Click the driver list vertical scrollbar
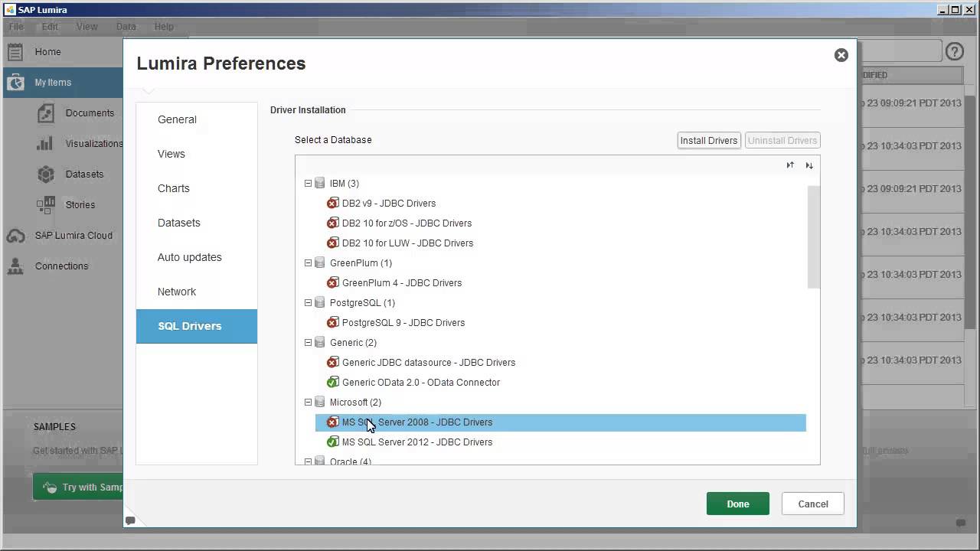 814,237
